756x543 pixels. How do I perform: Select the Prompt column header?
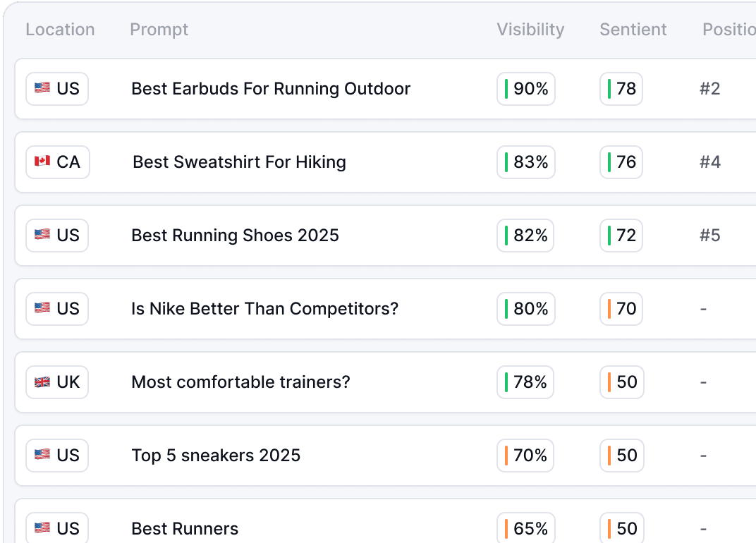(159, 30)
